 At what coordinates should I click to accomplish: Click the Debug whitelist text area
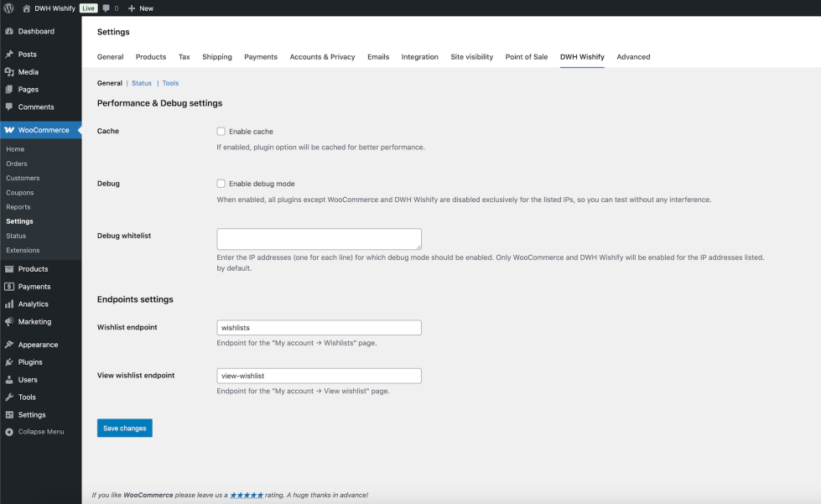point(319,238)
